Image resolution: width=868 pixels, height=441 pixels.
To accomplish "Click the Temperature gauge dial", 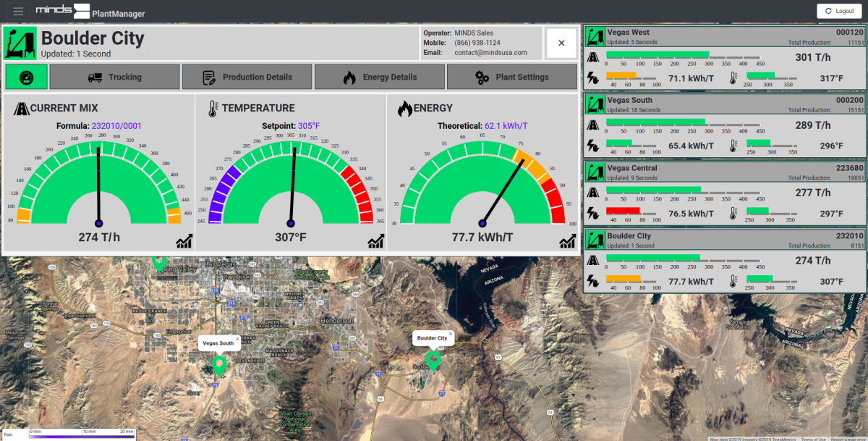I will coord(291,182).
